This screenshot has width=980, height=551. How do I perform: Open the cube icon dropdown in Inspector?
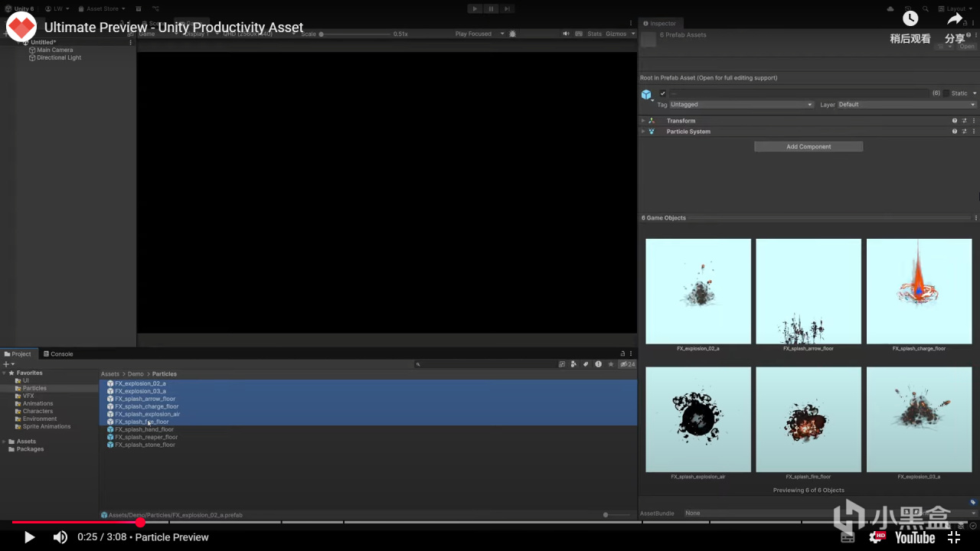pos(647,95)
